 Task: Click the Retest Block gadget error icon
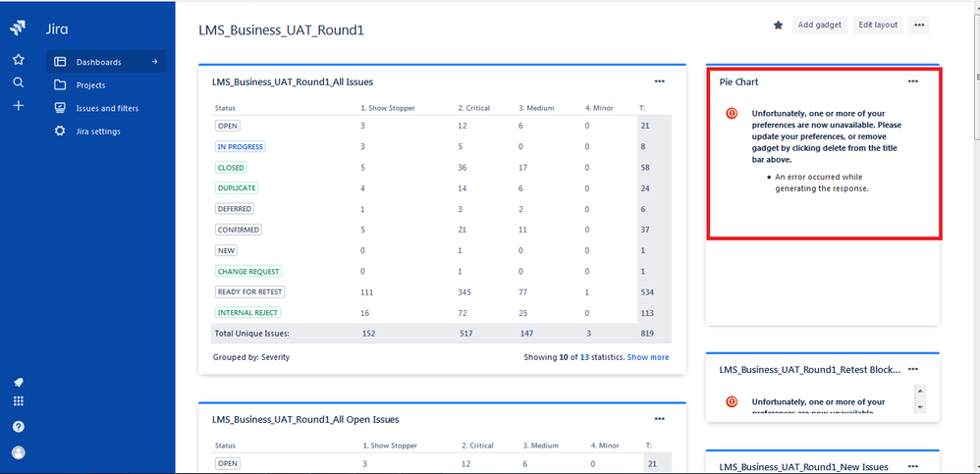[732, 401]
